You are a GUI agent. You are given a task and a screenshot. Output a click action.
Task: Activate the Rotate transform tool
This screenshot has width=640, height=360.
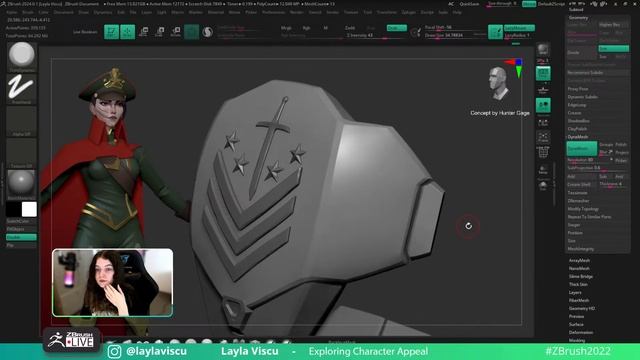point(176,32)
